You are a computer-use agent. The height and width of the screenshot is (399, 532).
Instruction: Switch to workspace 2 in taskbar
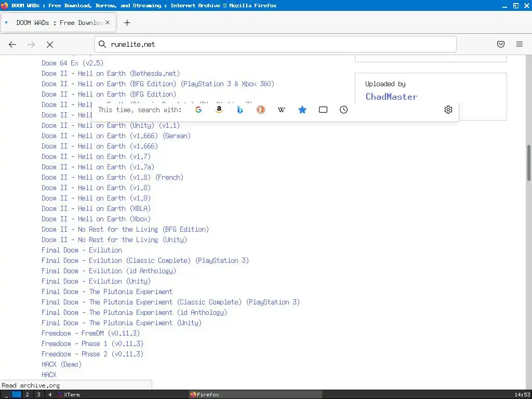click(27, 395)
